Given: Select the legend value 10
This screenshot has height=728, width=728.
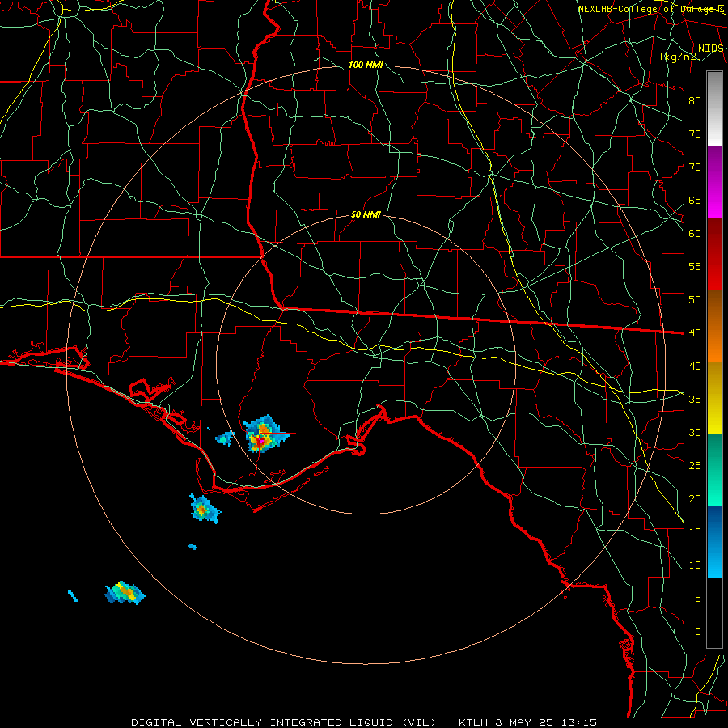Looking at the screenshot, I should (695, 565).
